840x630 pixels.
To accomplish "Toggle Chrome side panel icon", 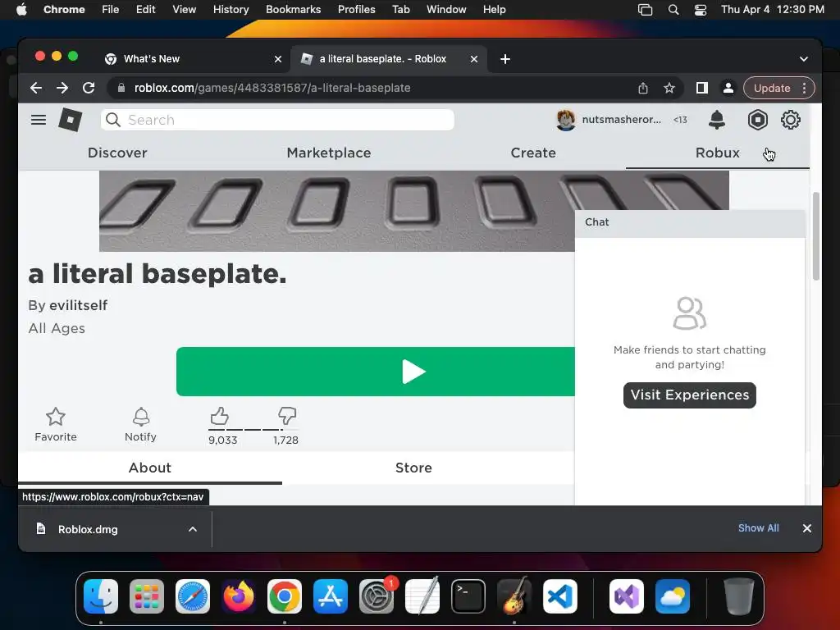I will (702, 88).
